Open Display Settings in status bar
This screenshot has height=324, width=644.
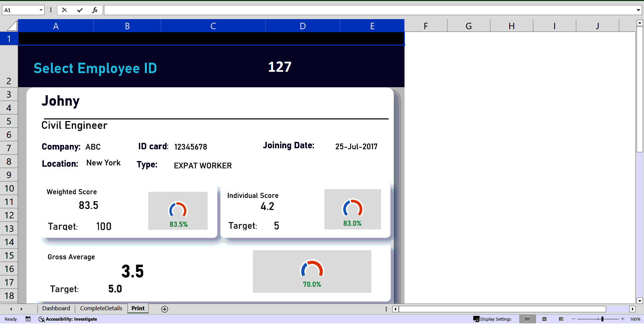click(492, 319)
